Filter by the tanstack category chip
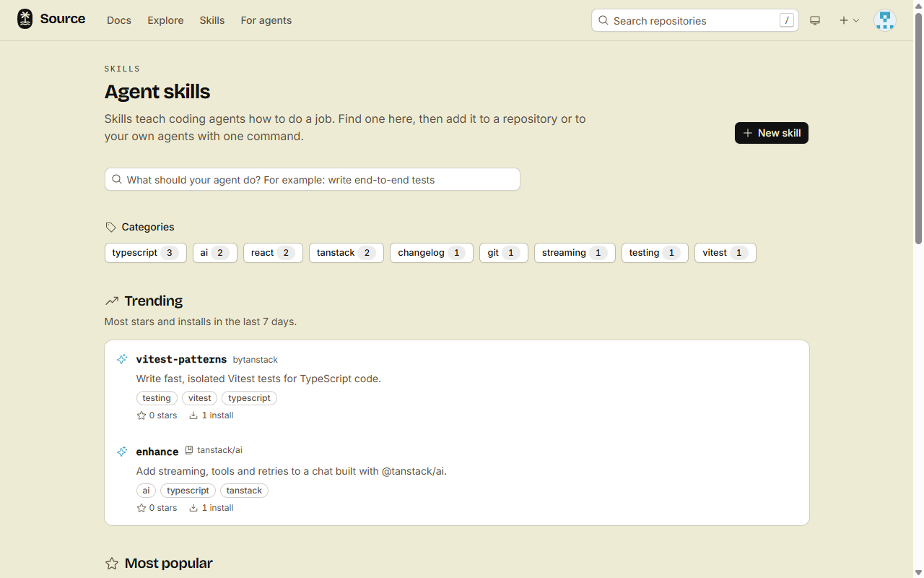Viewport: 924px width, 578px height. click(346, 253)
